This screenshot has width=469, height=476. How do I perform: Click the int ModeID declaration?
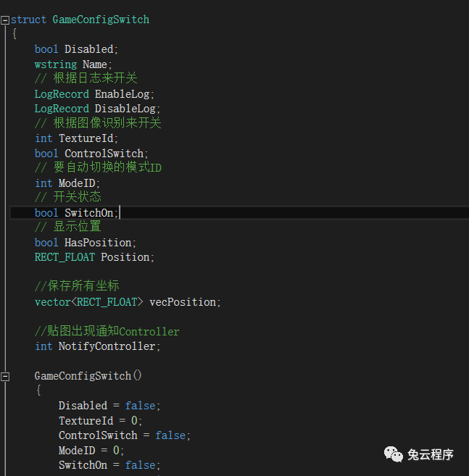67,183
